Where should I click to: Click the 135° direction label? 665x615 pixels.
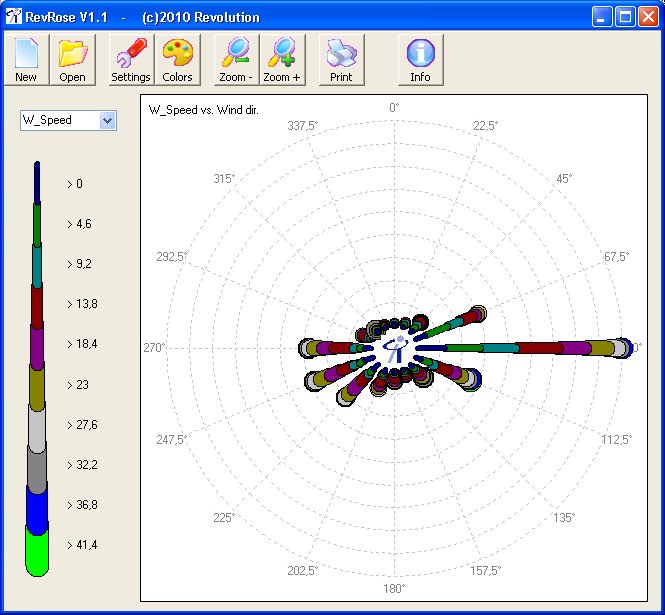click(x=564, y=517)
